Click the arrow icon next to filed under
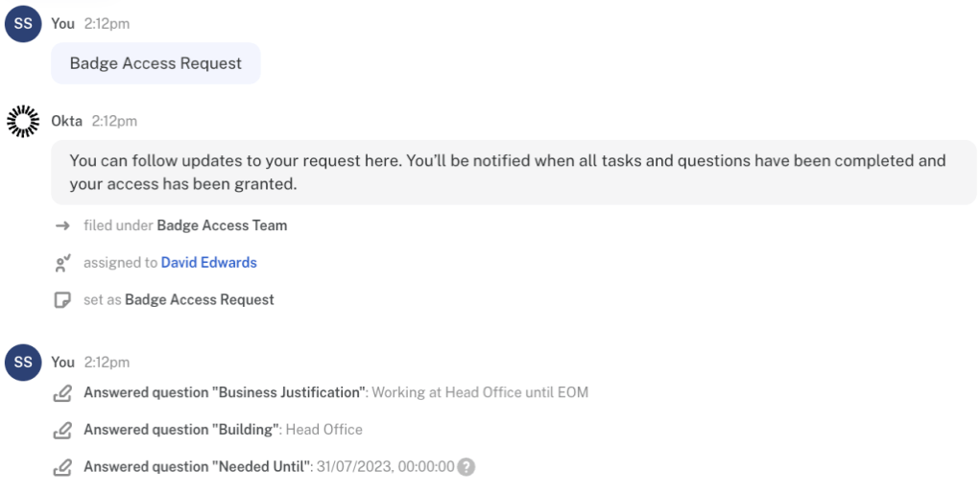980x494 pixels. [x=62, y=226]
